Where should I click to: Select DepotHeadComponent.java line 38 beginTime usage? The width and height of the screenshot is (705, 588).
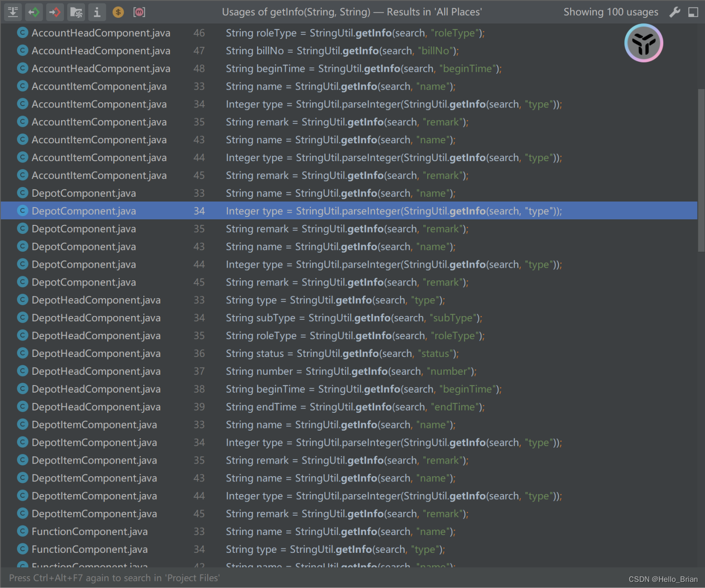[349, 389]
